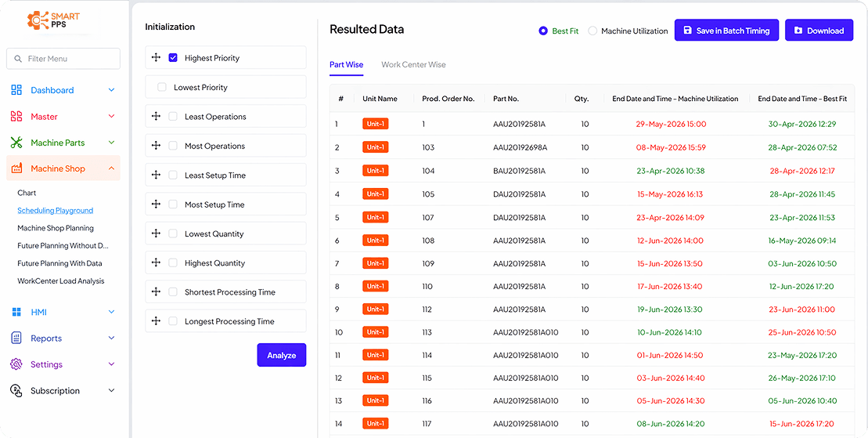Expand the Reports menu chevron

111,338
